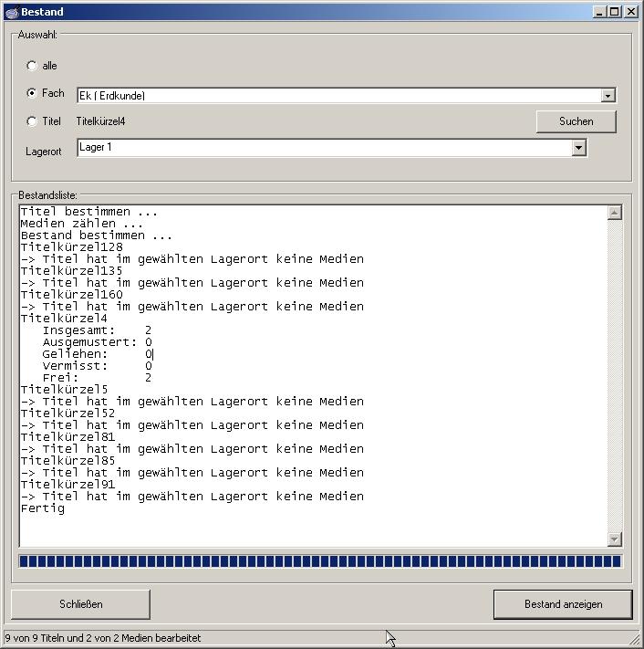Choose the 'Titel' radio button

tap(33, 121)
